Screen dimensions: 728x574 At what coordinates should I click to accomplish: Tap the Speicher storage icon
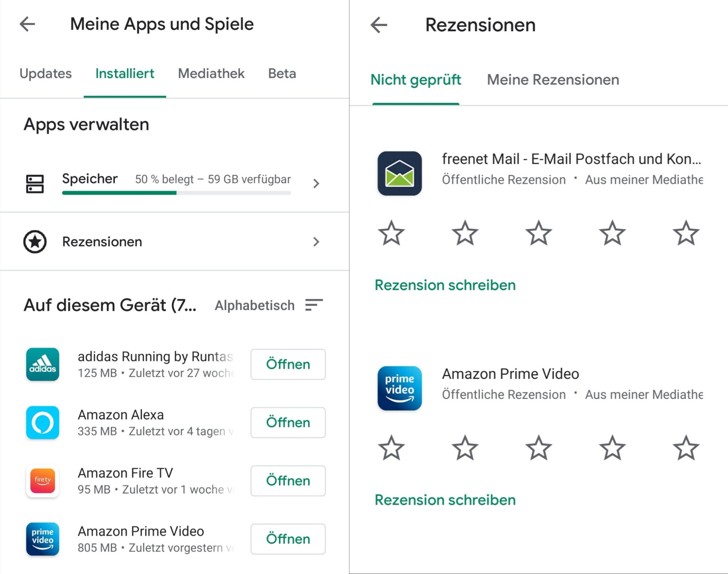pos(35,184)
